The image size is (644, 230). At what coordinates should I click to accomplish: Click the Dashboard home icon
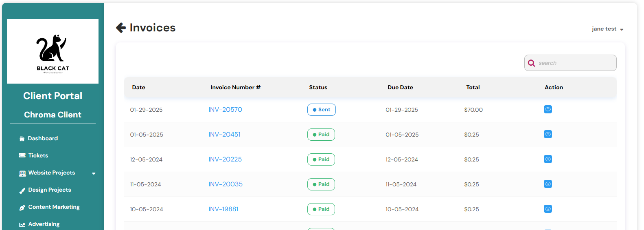pos(22,139)
